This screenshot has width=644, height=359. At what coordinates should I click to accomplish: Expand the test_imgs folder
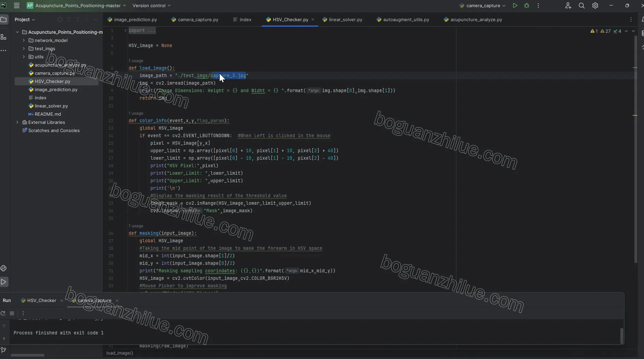coord(24,48)
